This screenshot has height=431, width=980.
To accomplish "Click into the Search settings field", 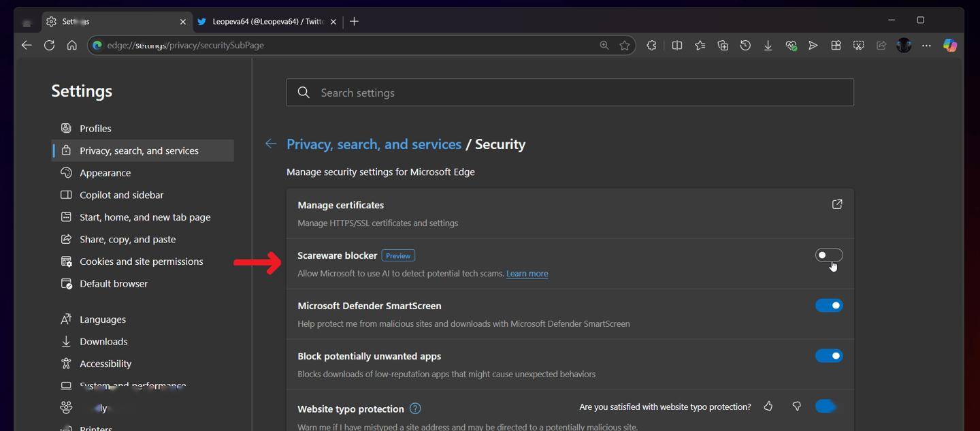I will (x=570, y=93).
